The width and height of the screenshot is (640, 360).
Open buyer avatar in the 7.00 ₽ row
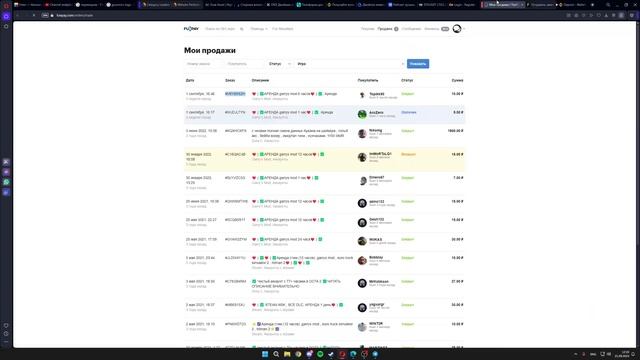(x=362, y=181)
